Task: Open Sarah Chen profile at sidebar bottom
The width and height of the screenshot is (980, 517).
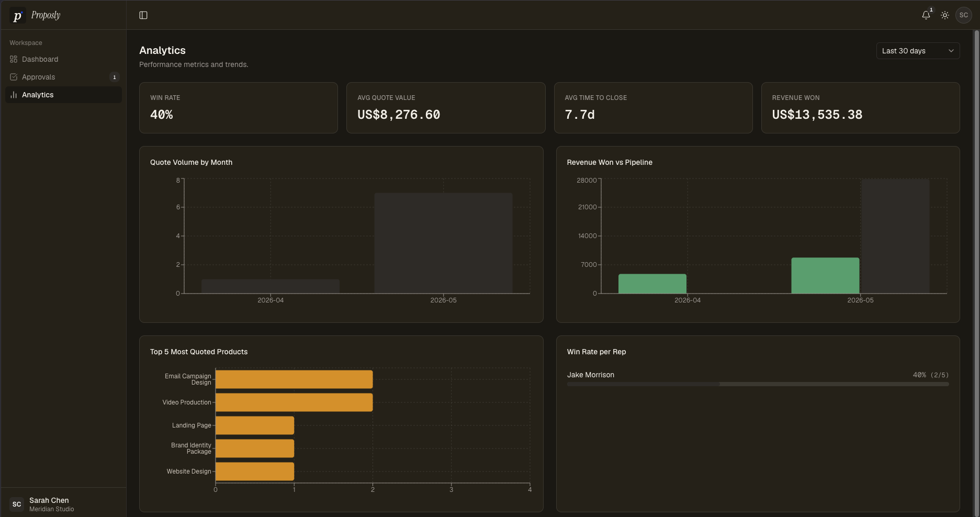Action: (x=63, y=504)
